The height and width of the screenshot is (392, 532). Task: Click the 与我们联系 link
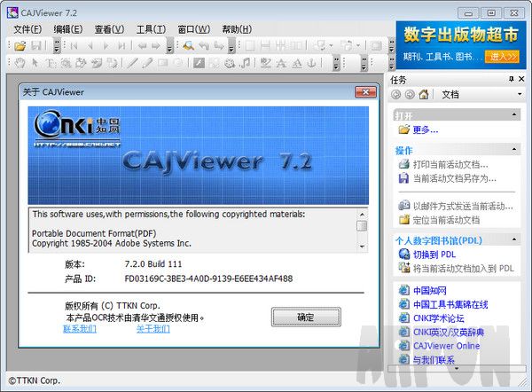click(434, 360)
